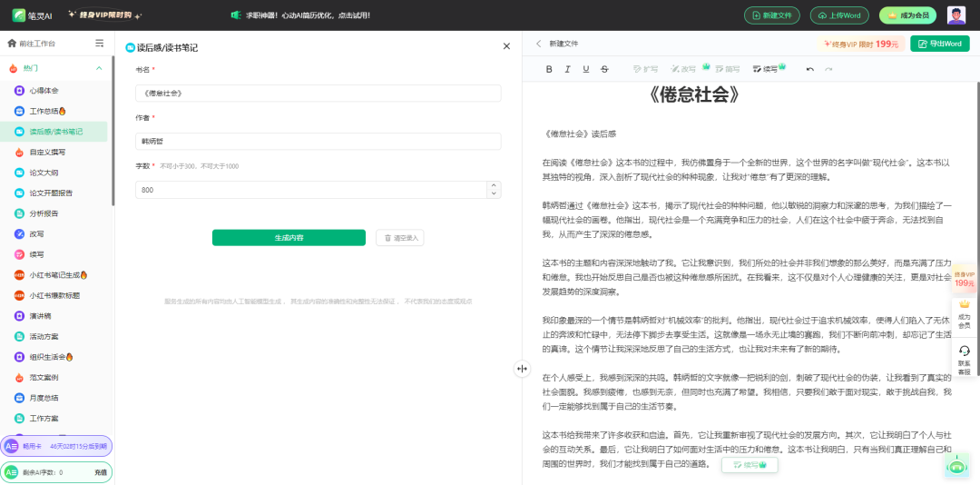
Task: Click the 作者 input field
Action: 318,142
